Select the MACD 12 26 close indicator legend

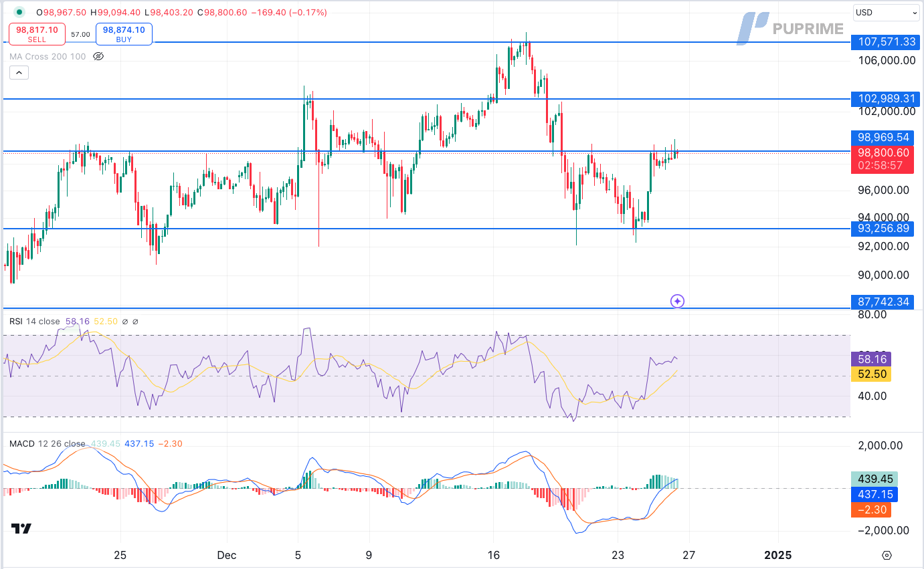point(48,443)
